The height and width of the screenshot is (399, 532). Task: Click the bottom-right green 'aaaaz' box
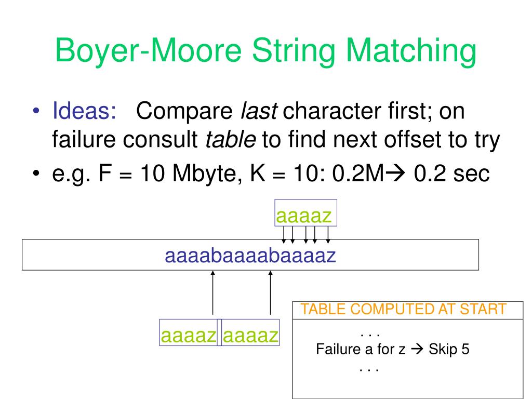click(x=250, y=332)
